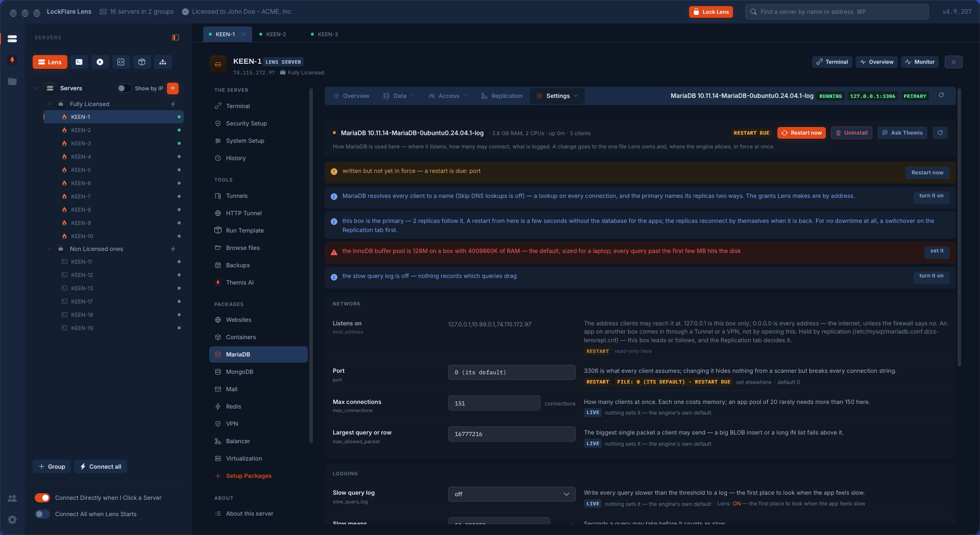
Task: Expand the Data tab dropdown
Action: pos(412,96)
